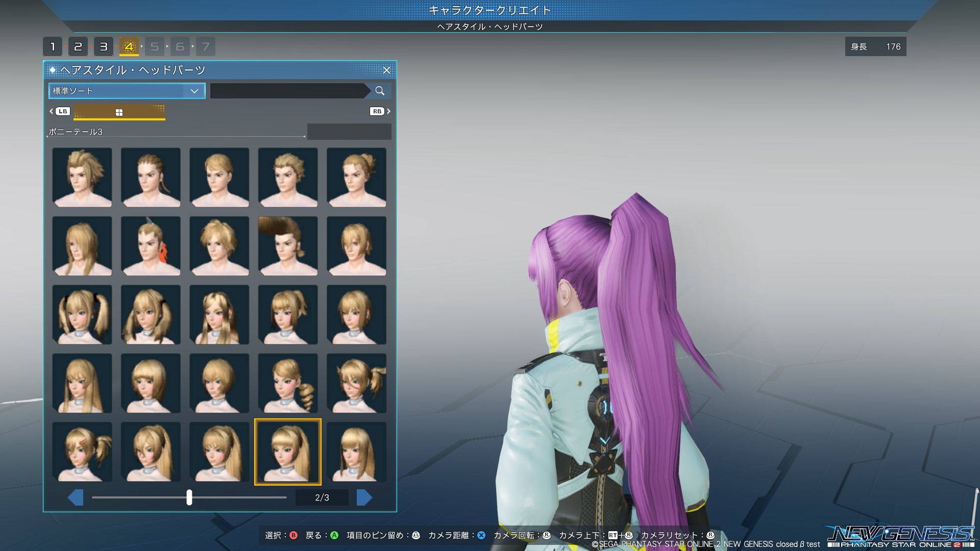Screen dimensions: 980x551
Task: Select the male top-knot bun hairstyle
Action: click(356, 178)
